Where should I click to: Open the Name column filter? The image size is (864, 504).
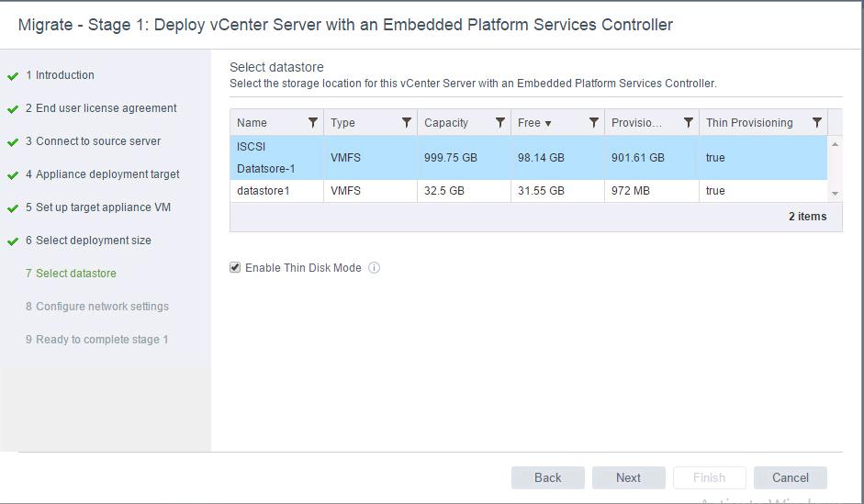click(x=312, y=122)
